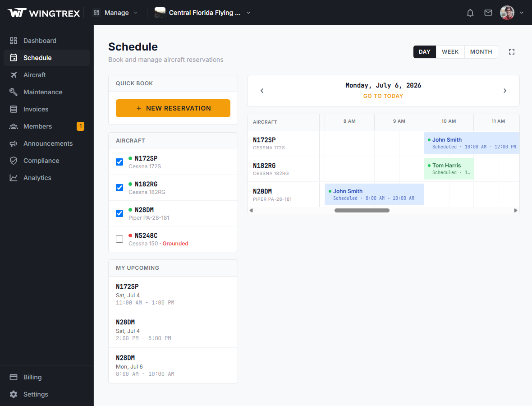Click the Schedule calendar icon

(14, 58)
